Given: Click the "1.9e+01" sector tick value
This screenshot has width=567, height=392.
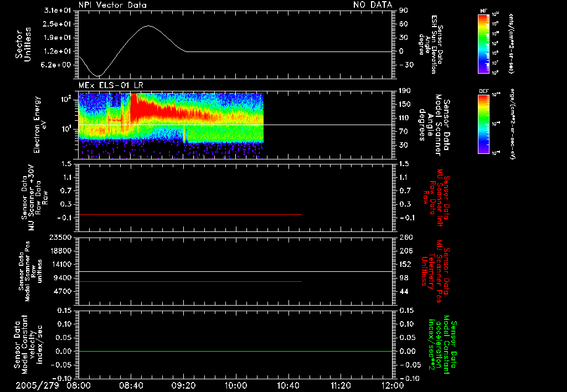Looking at the screenshot, I should click(58, 38).
